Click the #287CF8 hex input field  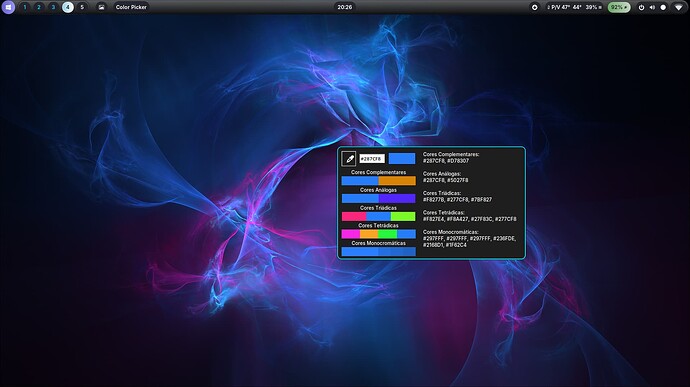tap(372, 158)
